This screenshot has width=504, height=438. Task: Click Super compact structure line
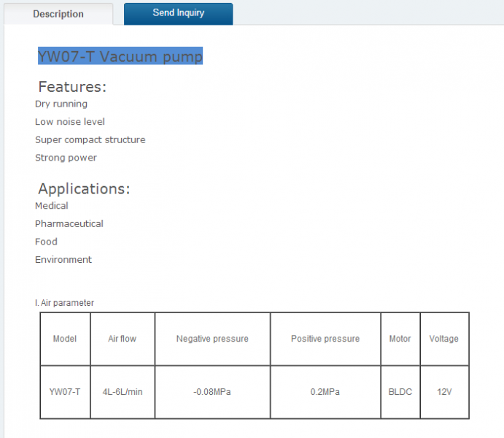coord(90,140)
